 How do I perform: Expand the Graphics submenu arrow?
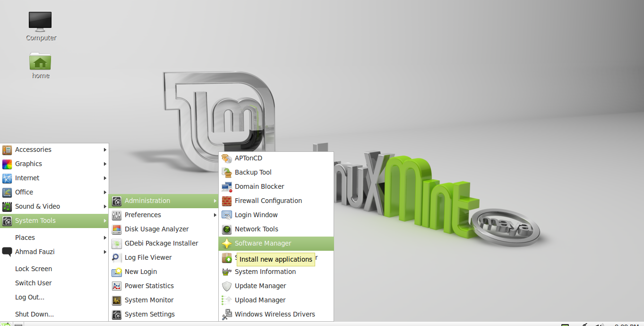[105, 164]
